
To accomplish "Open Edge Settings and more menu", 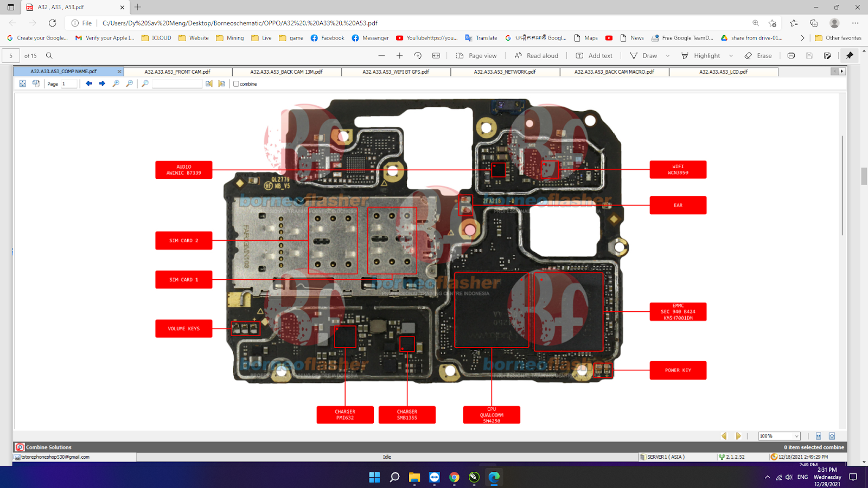I will click(855, 23).
